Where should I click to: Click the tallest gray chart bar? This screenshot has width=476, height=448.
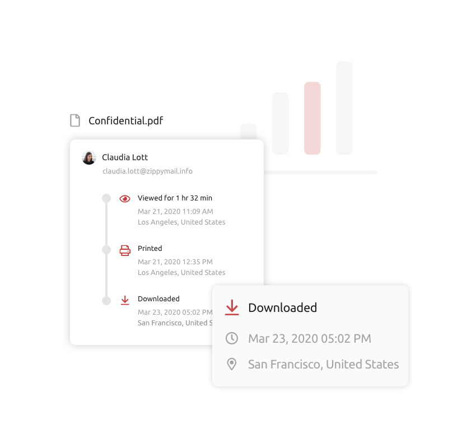click(344, 108)
